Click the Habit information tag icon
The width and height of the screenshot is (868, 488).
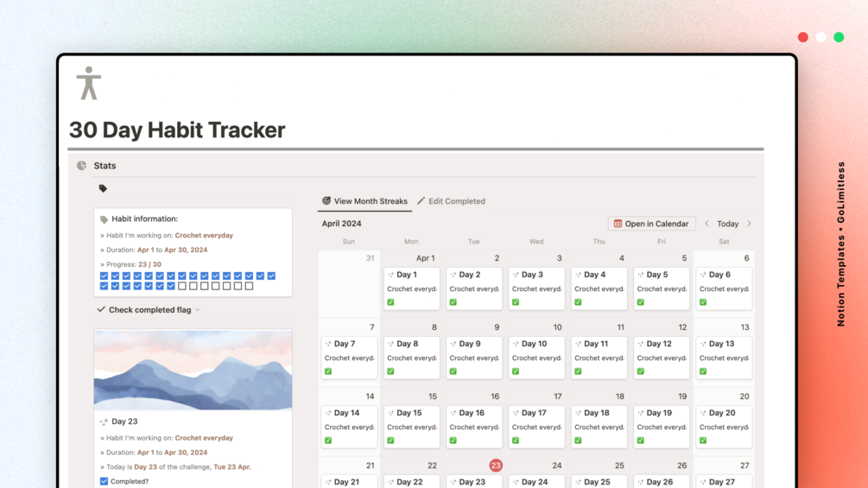coord(104,219)
